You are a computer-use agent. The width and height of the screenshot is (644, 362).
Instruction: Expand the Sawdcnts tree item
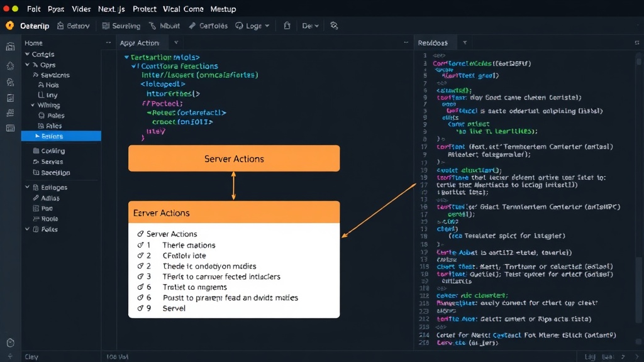tap(52, 75)
